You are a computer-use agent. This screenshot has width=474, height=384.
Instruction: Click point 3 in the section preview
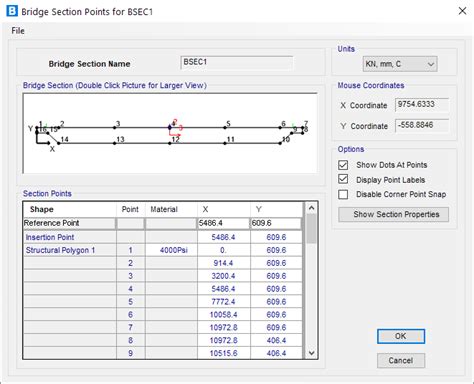click(114, 127)
